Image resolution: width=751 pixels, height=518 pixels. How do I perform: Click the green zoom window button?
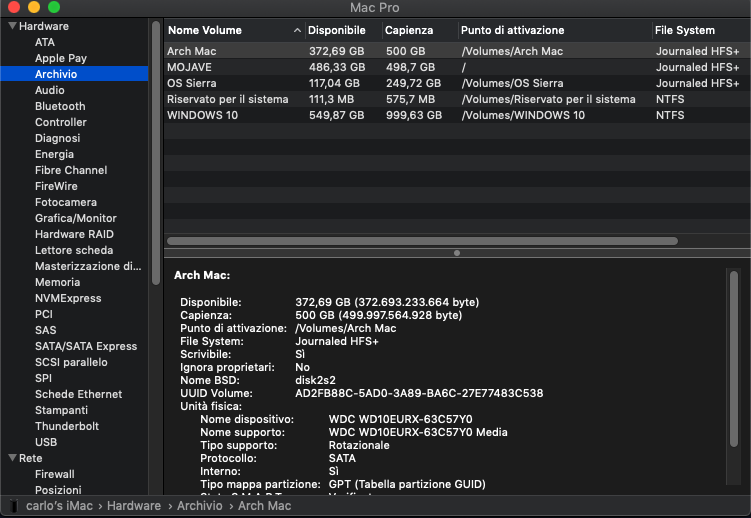54,7
